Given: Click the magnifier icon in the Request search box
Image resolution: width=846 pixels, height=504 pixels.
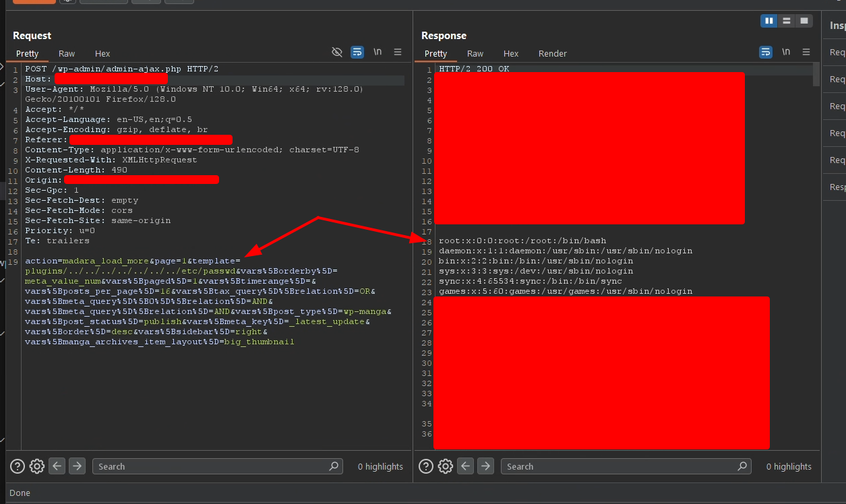Looking at the screenshot, I should (334, 466).
